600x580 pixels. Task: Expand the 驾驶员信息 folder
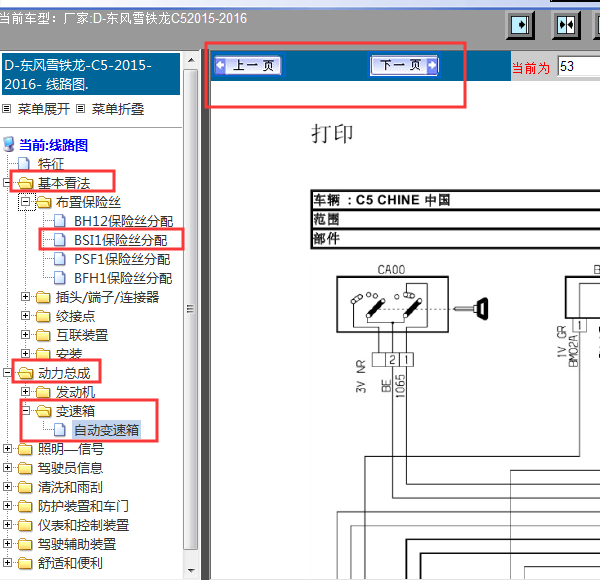7,467
